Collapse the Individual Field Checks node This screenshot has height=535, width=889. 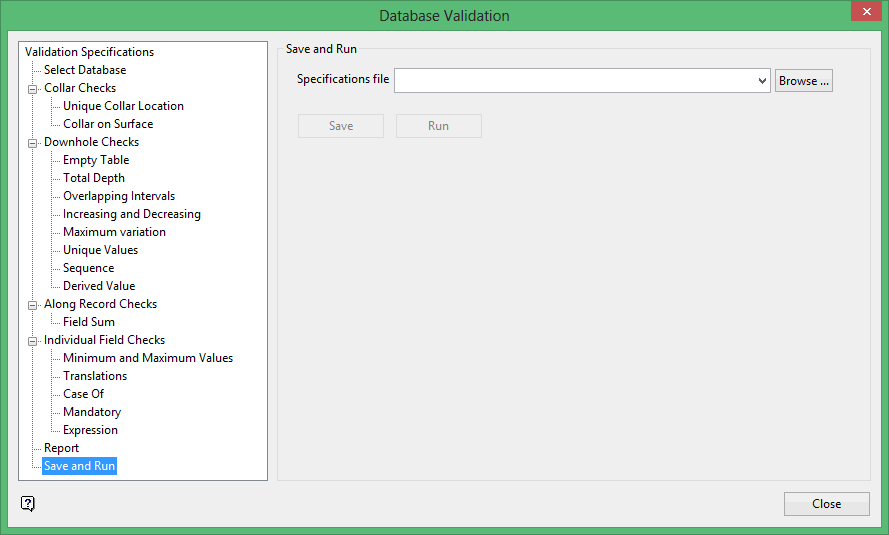point(33,340)
